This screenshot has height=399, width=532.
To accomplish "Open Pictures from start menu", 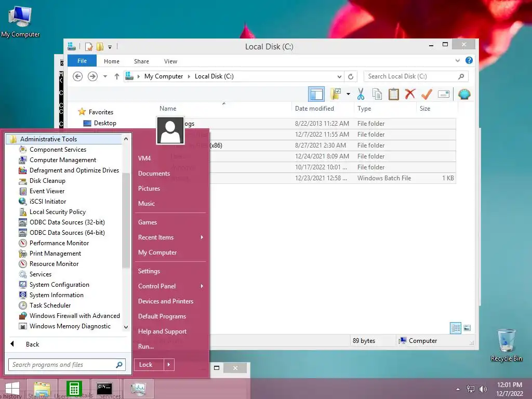I will (x=149, y=188).
